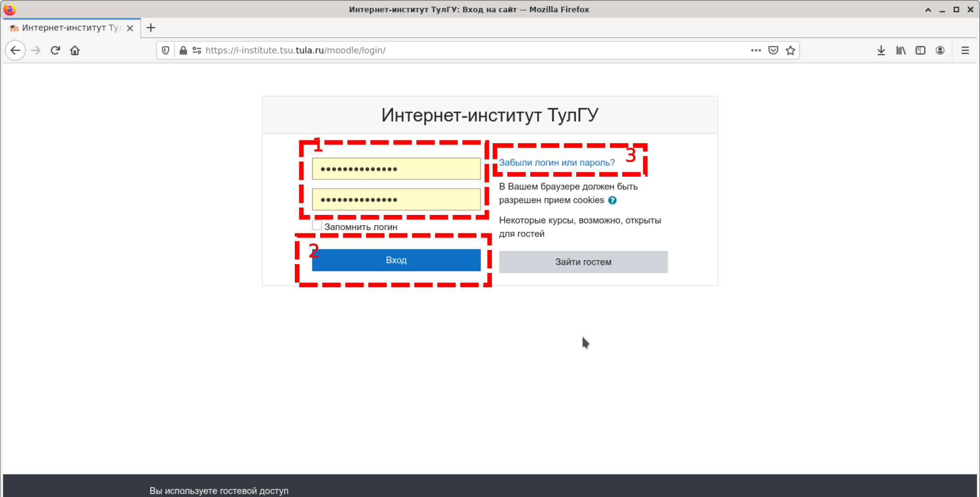Click the cookies help question mark icon

point(612,200)
